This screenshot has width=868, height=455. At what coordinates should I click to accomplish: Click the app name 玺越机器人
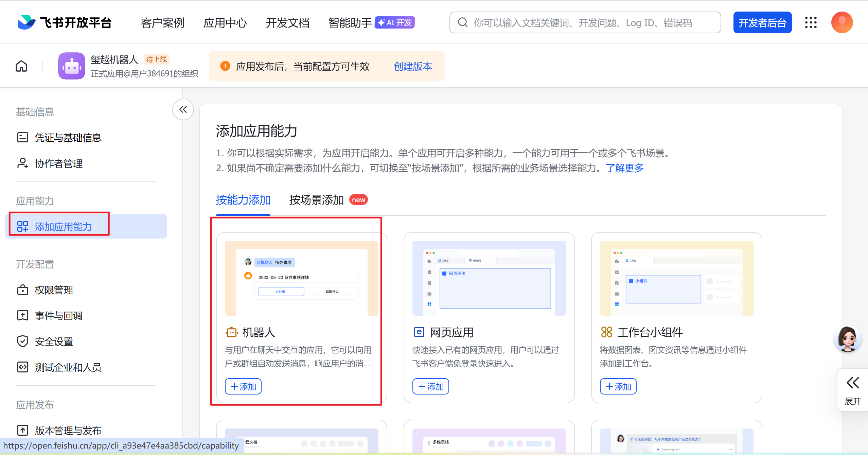click(114, 59)
